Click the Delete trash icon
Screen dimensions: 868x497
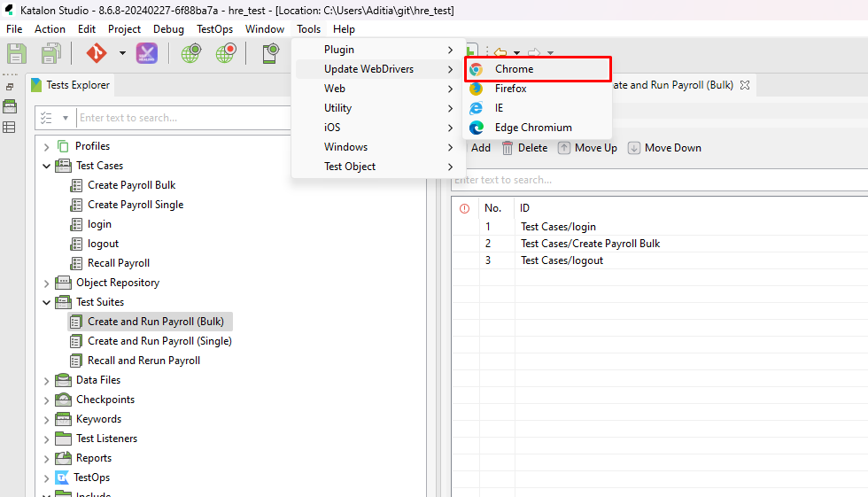[x=507, y=148]
